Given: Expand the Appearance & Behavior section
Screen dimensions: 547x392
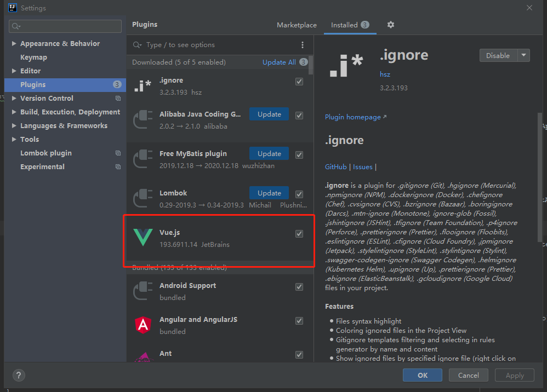Looking at the screenshot, I should tap(14, 43).
